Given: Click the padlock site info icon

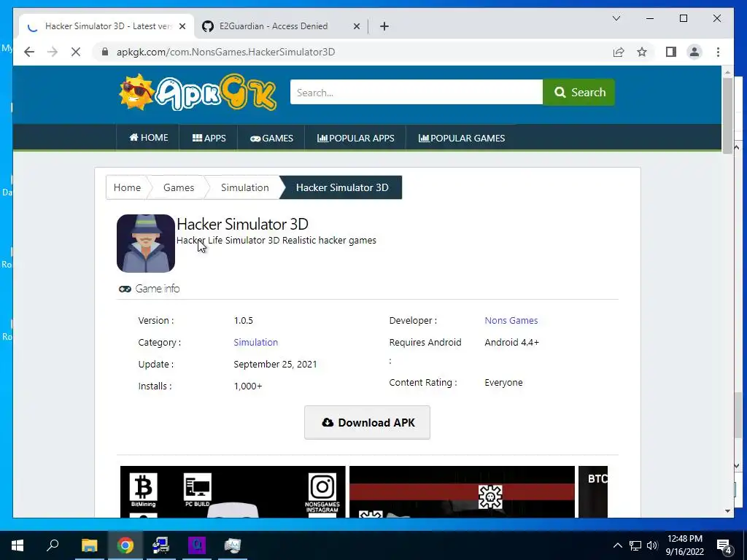Looking at the screenshot, I should point(105,52).
